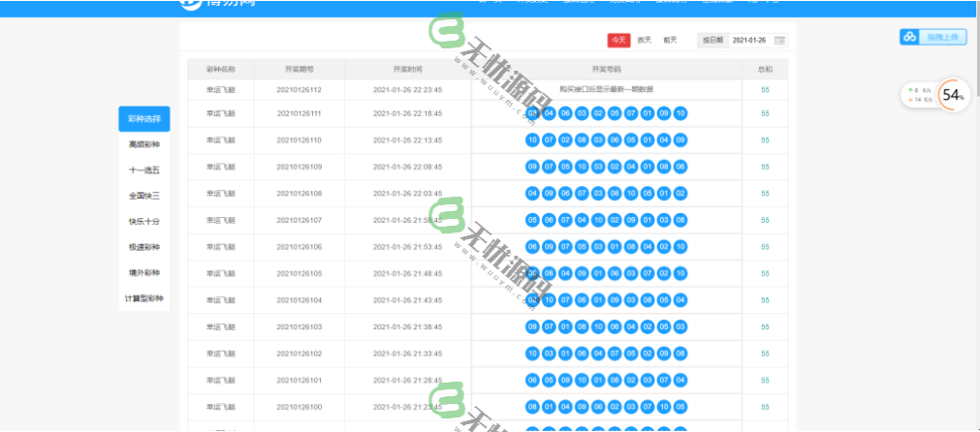Screen dimensions: 980x432
Task: Click draw time 2021-01-26 22:13:45
Action: coord(407,140)
